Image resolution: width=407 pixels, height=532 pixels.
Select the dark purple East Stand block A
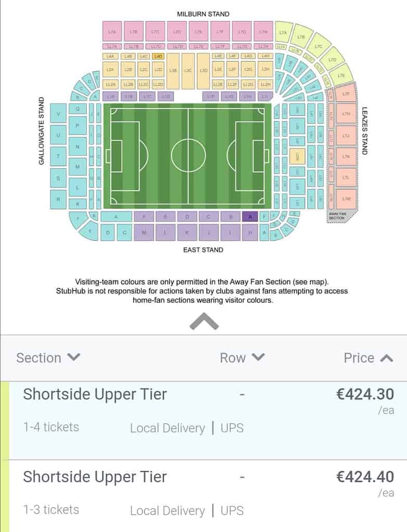click(250, 217)
